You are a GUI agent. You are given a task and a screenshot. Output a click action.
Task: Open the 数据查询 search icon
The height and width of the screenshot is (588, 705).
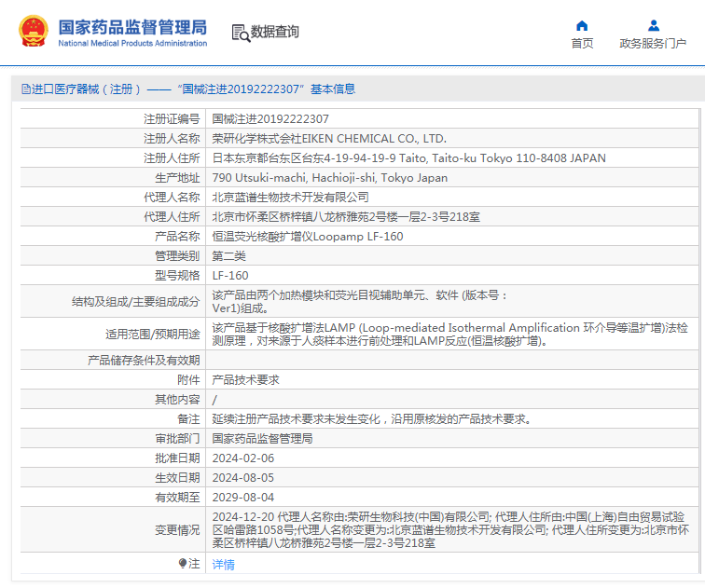(x=241, y=34)
